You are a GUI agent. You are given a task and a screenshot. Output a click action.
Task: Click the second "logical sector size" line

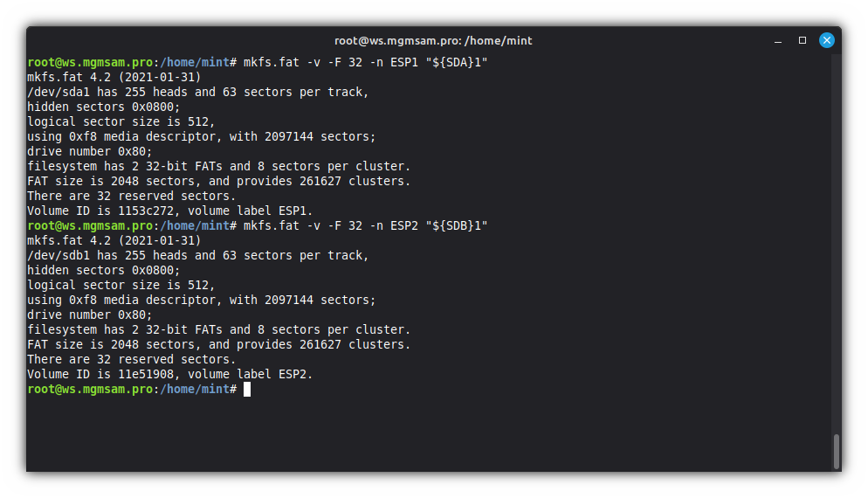tap(121, 285)
